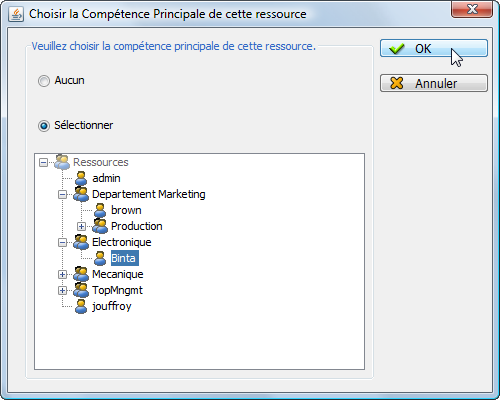Click the Annuler button
The height and width of the screenshot is (400, 500).
coord(434,83)
